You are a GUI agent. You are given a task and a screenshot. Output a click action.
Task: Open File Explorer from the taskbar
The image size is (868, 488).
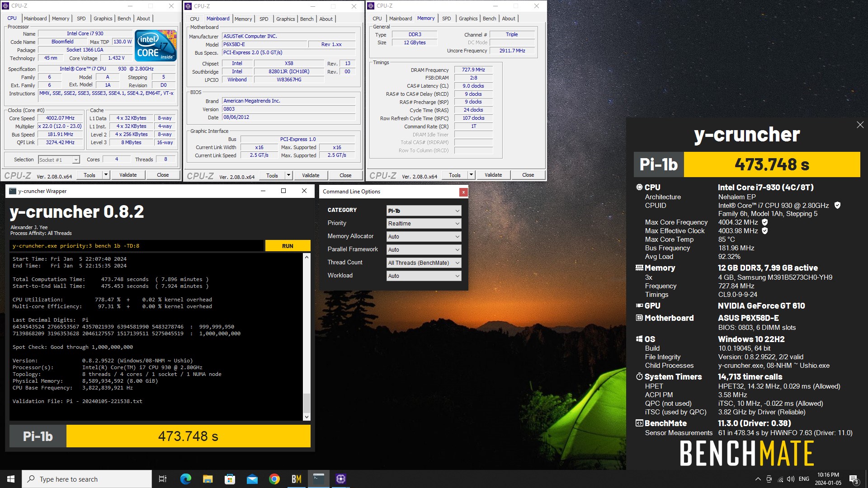(208, 479)
